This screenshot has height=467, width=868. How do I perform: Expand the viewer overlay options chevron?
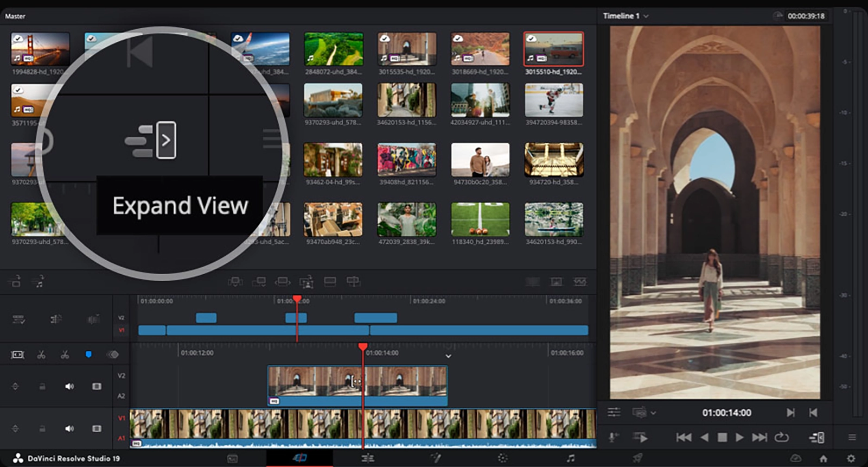653,413
